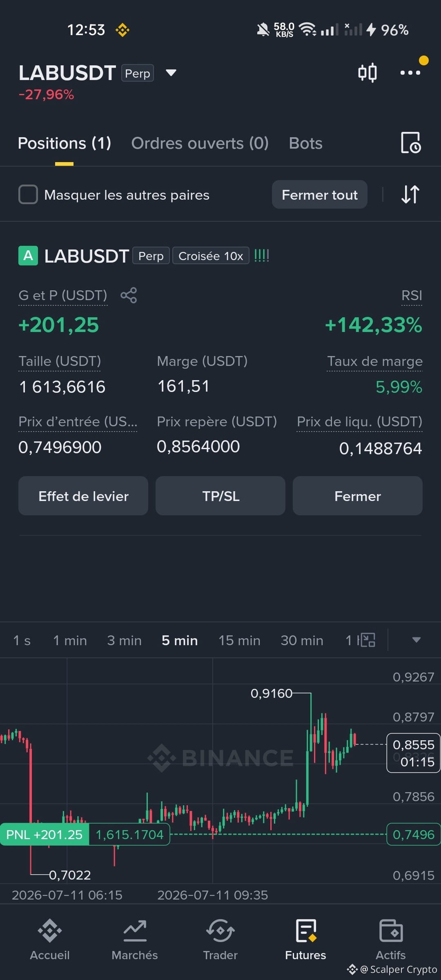Expand more chart interval options
441x980 pixels.
click(x=416, y=640)
